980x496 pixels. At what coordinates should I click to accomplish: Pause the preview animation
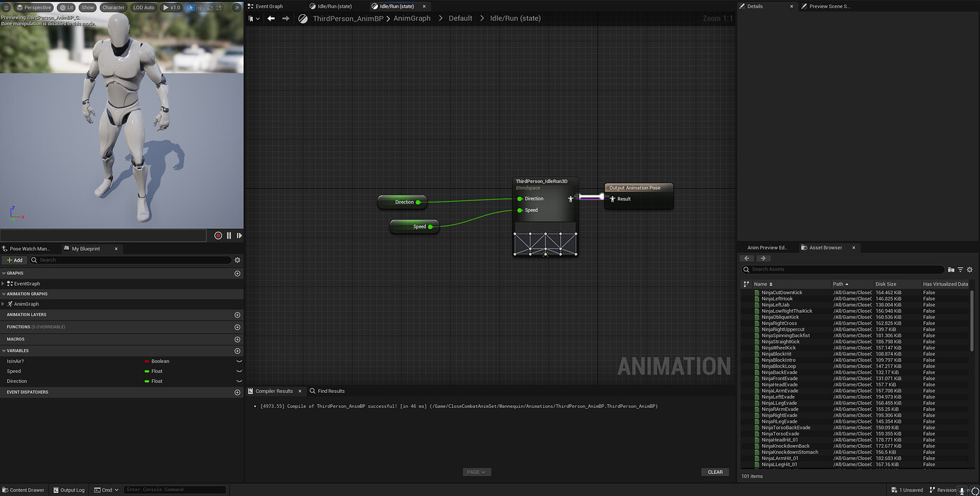[x=229, y=235]
